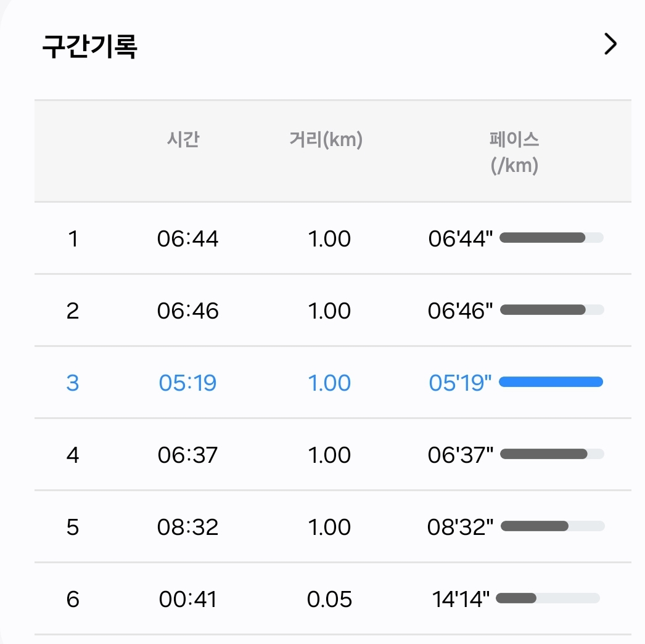
Task: Click the blue pace bar for lap 3
Action: [551, 382]
